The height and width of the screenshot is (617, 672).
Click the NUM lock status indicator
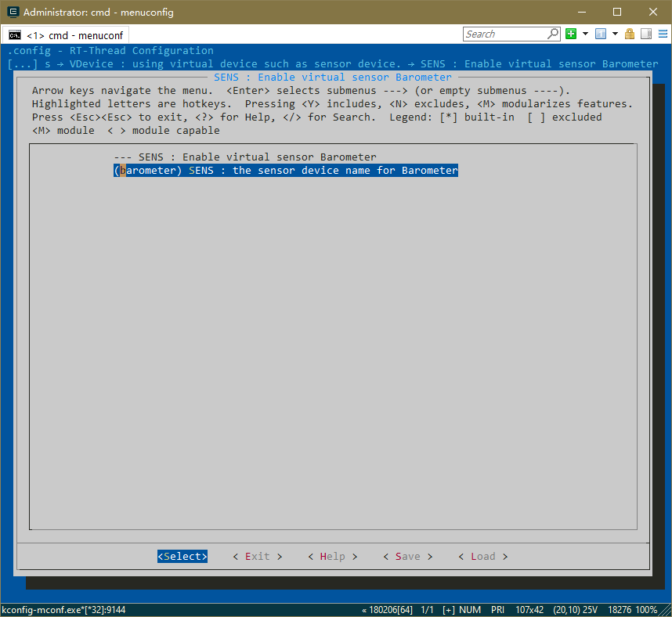pos(471,610)
